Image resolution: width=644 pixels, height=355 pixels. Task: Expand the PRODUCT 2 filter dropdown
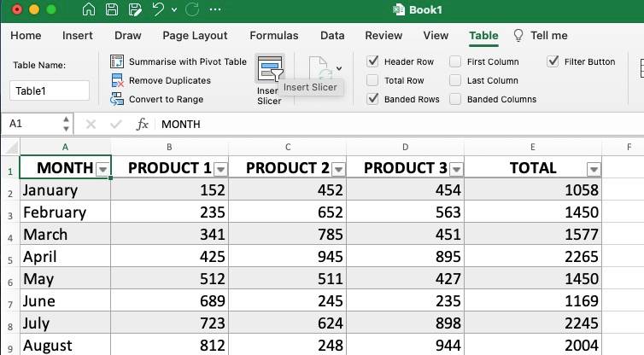tap(339, 169)
